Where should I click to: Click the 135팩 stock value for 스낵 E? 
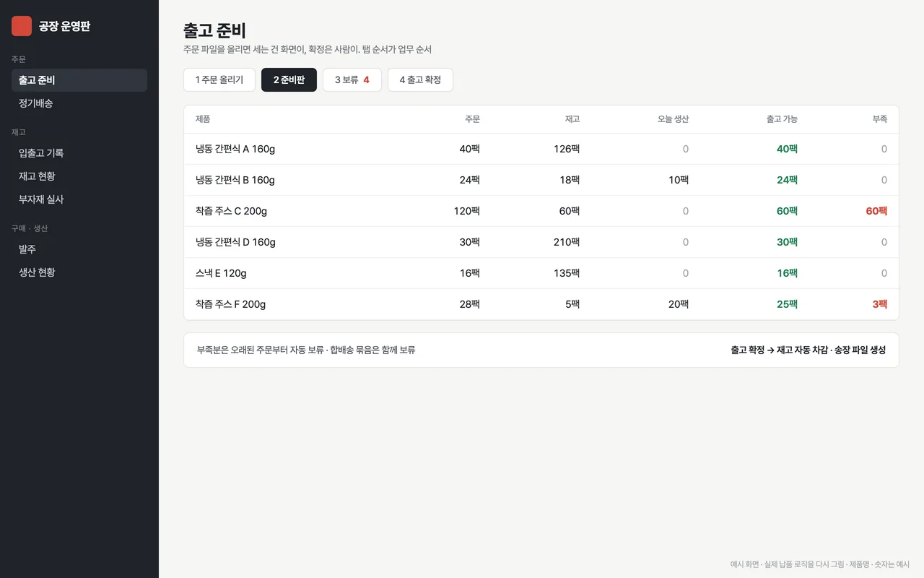click(x=567, y=273)
